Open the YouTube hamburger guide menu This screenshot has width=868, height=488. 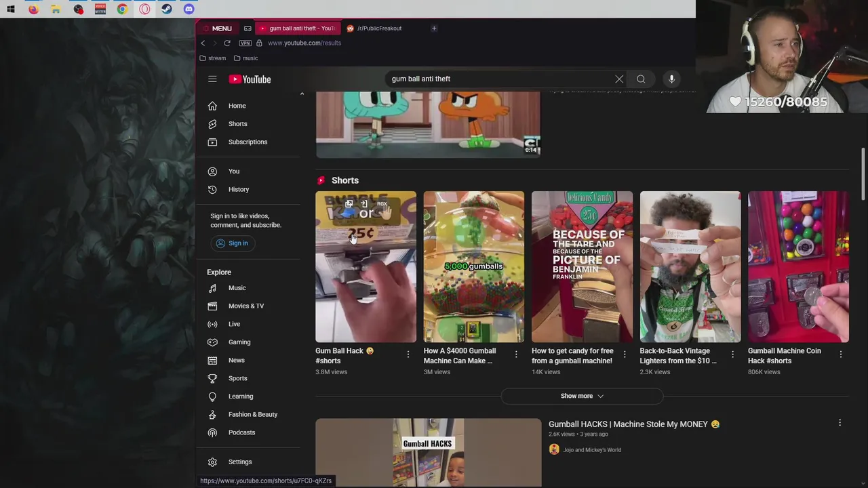coord(212,79)
